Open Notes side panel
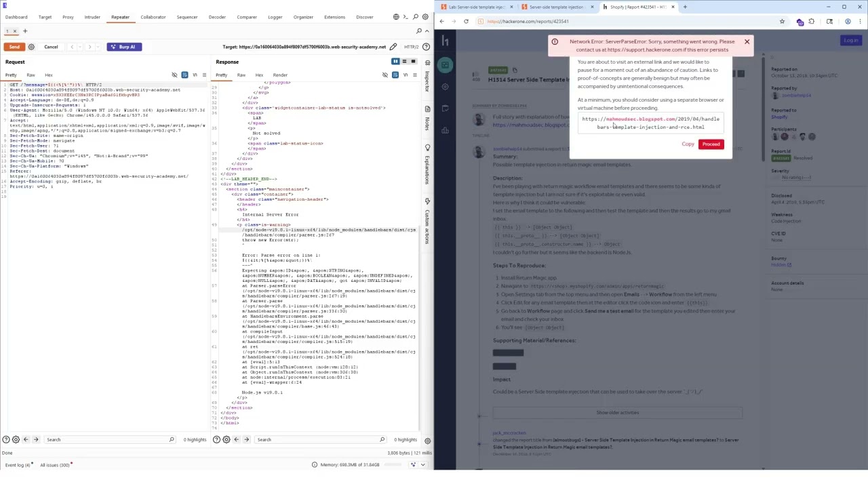The image size is (868, 488). (427, 119)
